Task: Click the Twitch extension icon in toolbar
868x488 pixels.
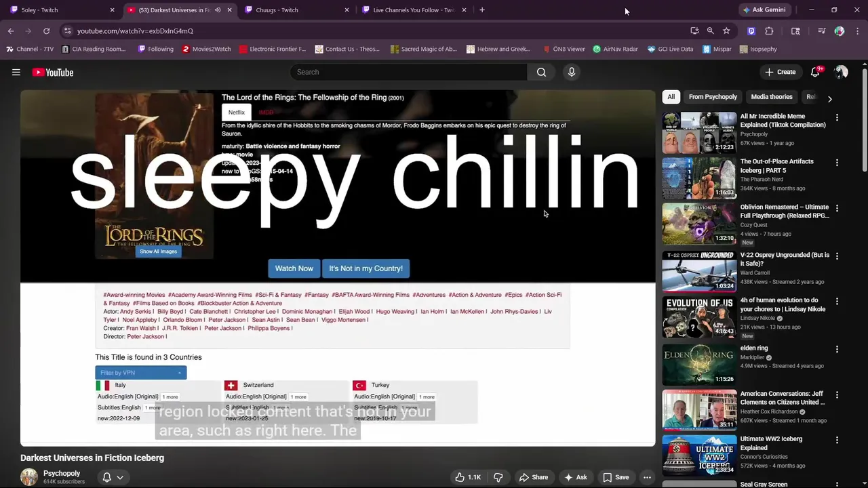Action: coord(751,30)
